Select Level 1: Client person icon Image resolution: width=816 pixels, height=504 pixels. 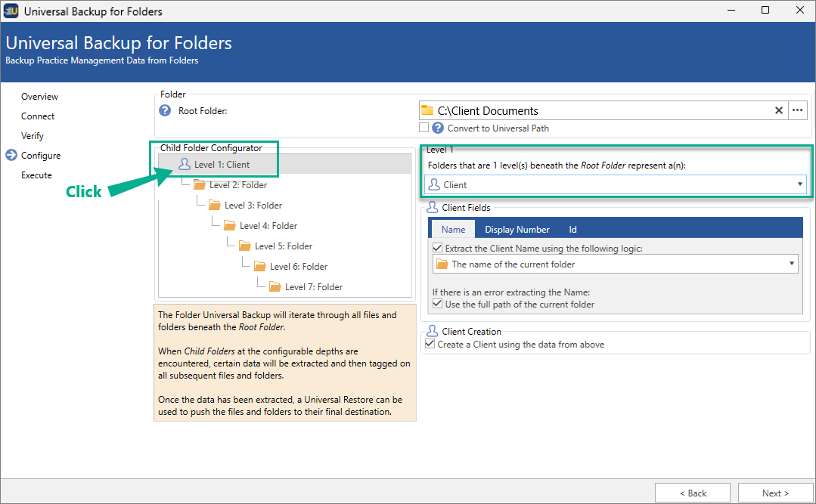click(x=185, y=164)
